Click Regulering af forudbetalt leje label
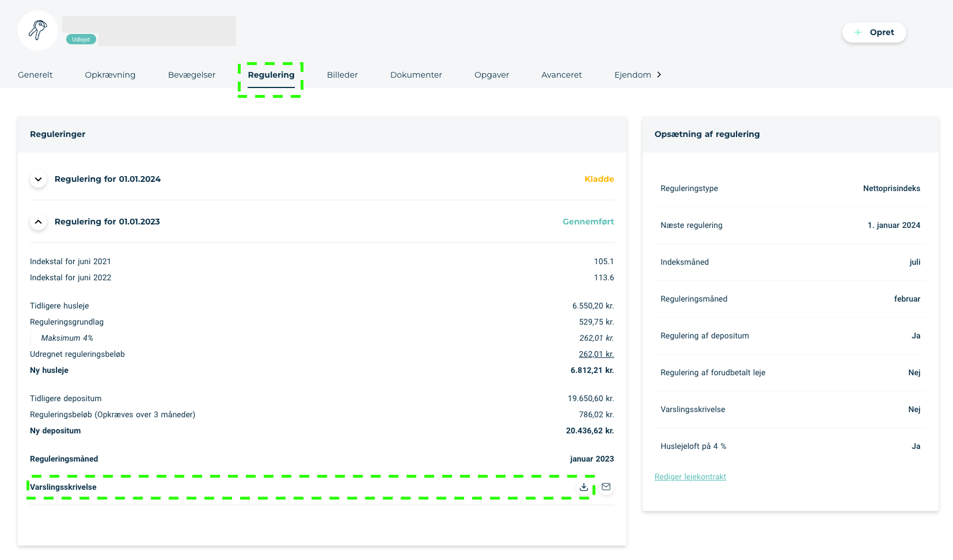 pyautogui.click(x=713, y=372)
